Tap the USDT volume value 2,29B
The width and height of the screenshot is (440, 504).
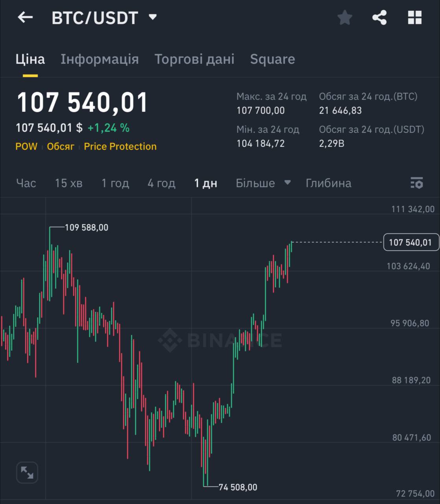(x=332, y=143)
